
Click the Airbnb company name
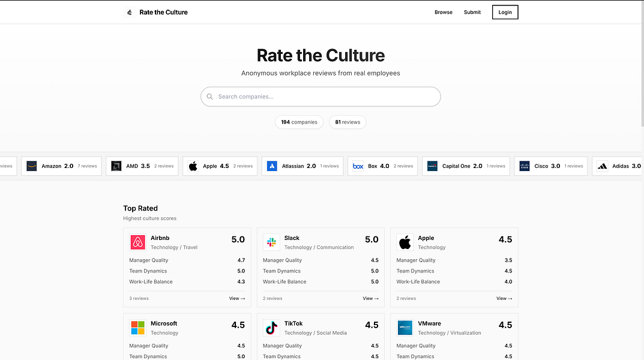(160, 238)
